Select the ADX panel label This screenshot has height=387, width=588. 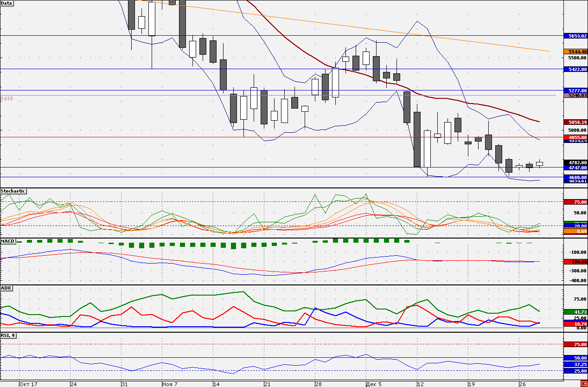tap(6, 288)
